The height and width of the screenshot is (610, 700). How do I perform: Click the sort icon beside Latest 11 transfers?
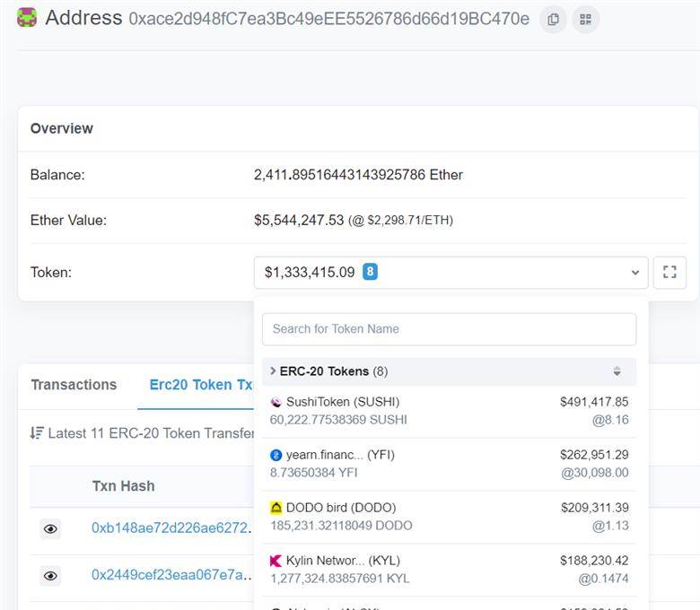pos(37,433)
